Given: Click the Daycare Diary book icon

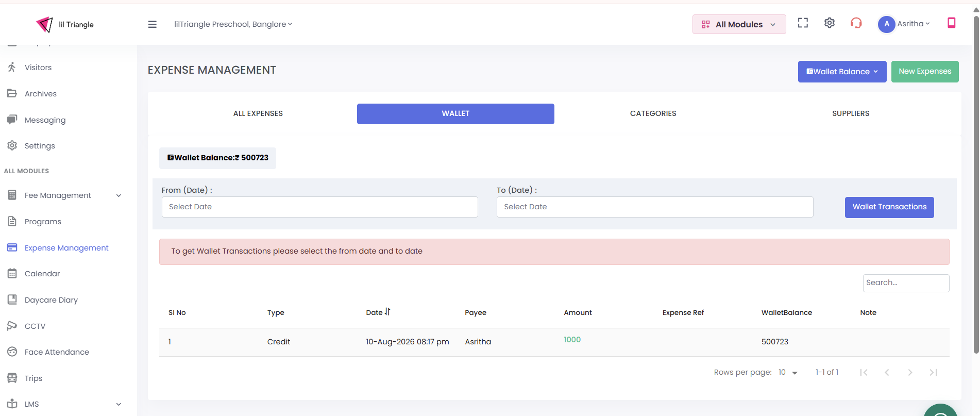Looking at the screenshot, I should click(12, 299).
